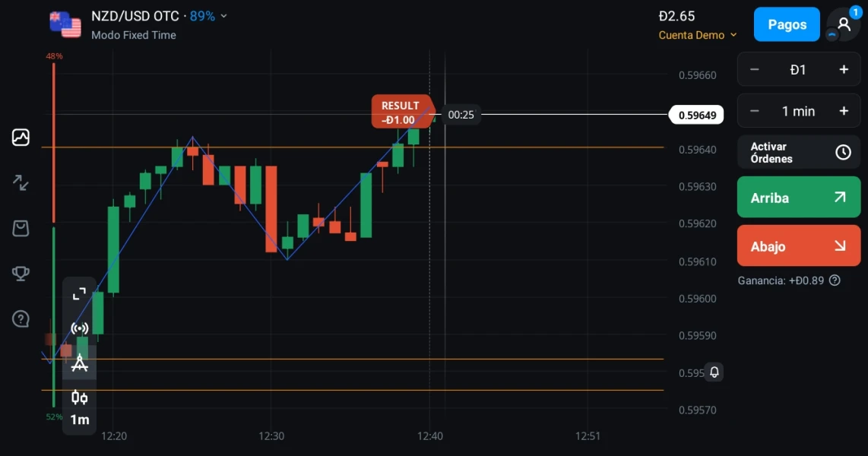Place an Arriba up trade

pyautogui.click(x=799, y=198)
